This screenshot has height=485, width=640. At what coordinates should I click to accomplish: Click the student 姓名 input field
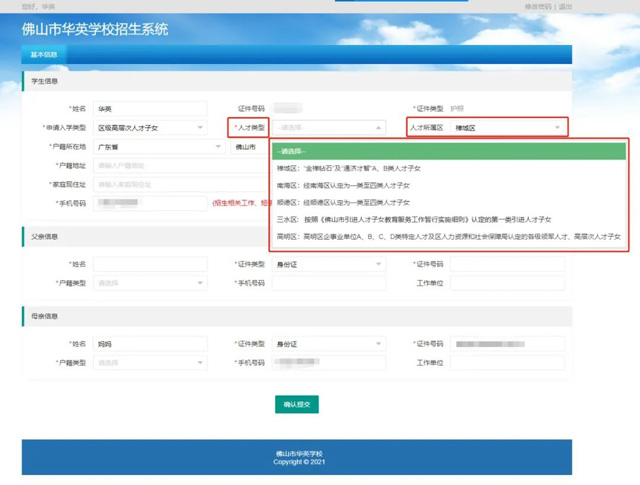[150, 109]
